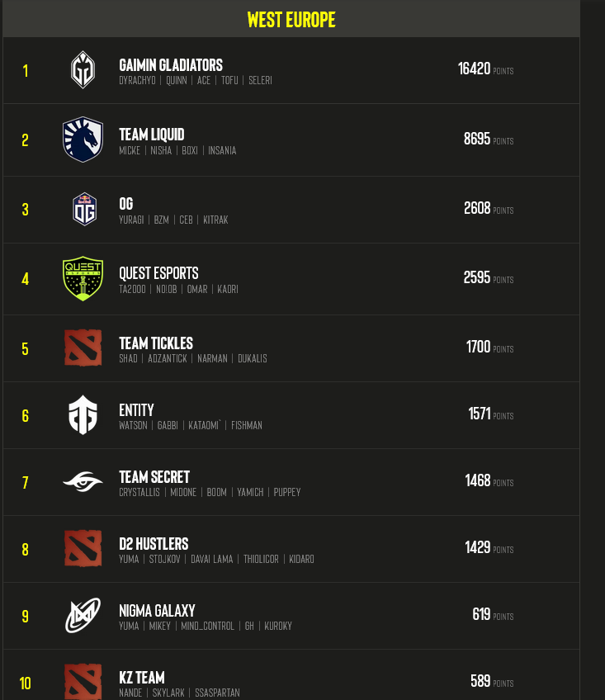Click player name Miracle-style Yuragi under OG
Screen dimensions: 605x700
(x=131, y=220)
